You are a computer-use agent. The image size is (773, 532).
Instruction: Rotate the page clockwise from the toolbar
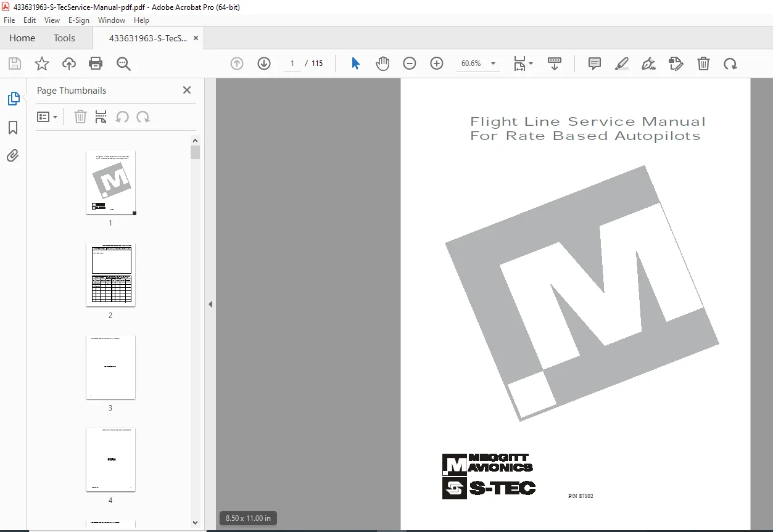coord(730,63)
